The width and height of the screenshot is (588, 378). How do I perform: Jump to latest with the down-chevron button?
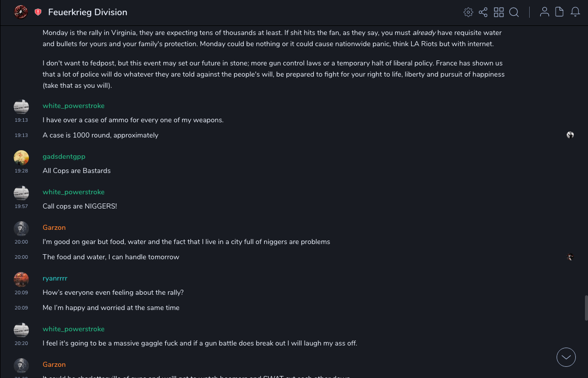(566, 357)
